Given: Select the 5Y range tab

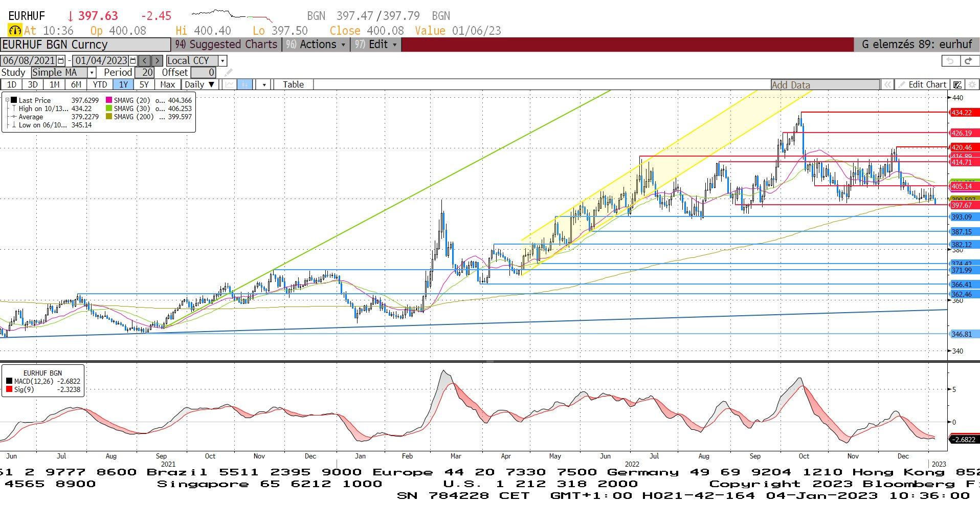Looking at the screenshot, I should click(144, 84).
